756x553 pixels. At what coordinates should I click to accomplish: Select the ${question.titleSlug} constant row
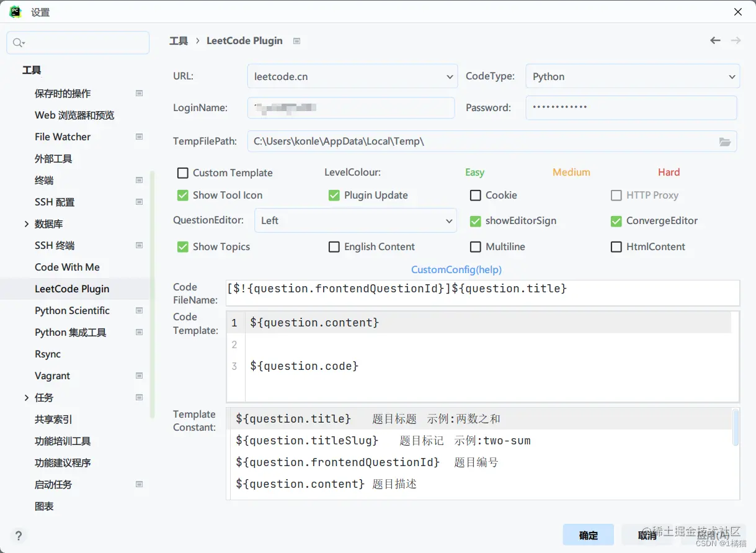pyautogui.click(x=480, y=441)
